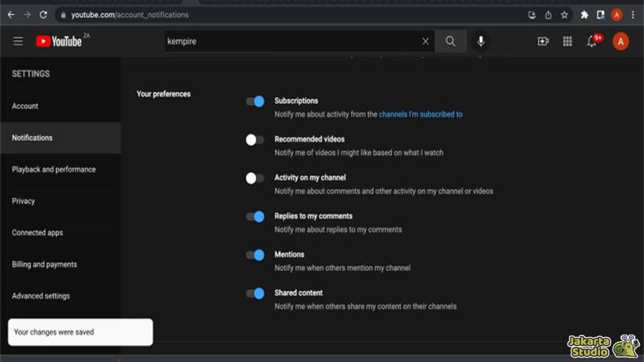
Task: Start voice search with the microphone icon
Action: pos(480,41)
